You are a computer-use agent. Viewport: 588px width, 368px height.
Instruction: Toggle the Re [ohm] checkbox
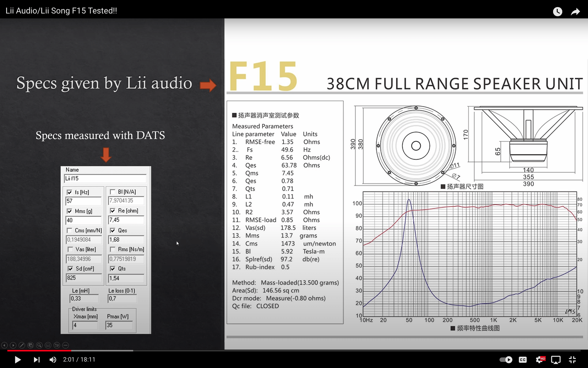pos(113,211)
